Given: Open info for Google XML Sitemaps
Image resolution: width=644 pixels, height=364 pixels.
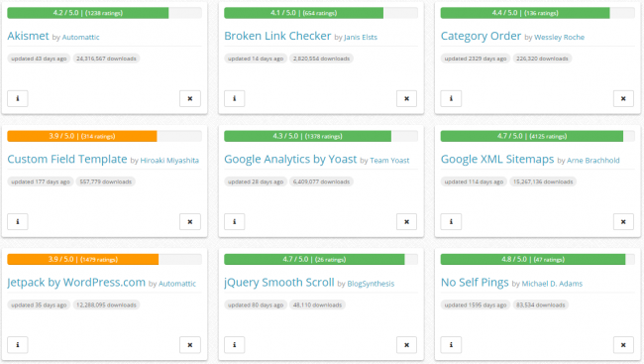Looking at the screenshot, I should (x=451, y=222).
